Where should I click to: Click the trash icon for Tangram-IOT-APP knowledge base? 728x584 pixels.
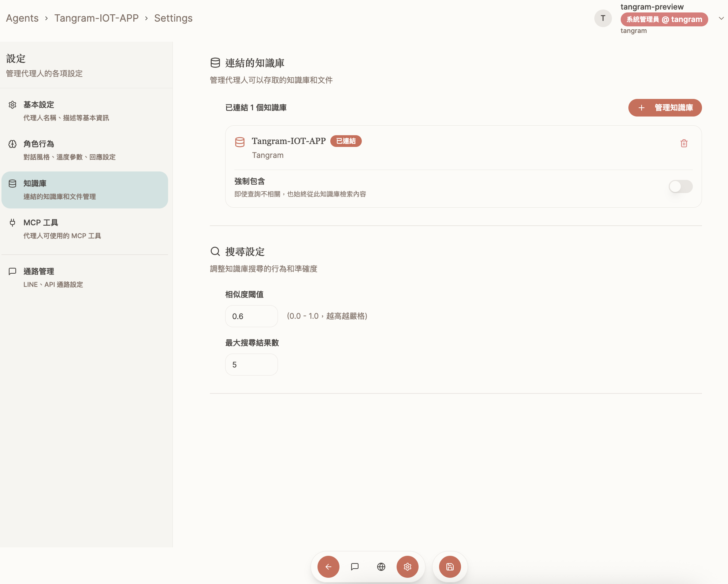684,143
